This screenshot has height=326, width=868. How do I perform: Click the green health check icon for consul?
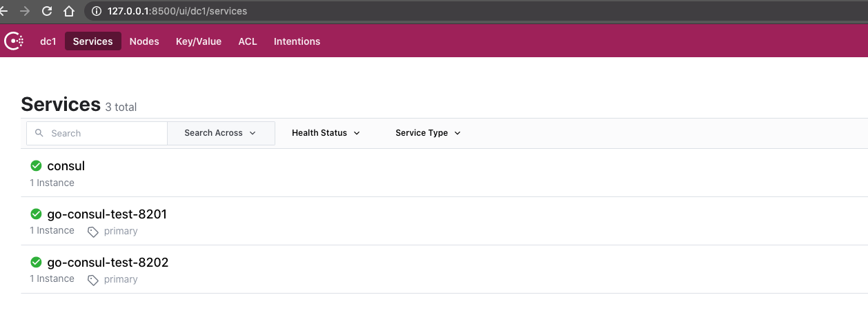coord(37,166)
